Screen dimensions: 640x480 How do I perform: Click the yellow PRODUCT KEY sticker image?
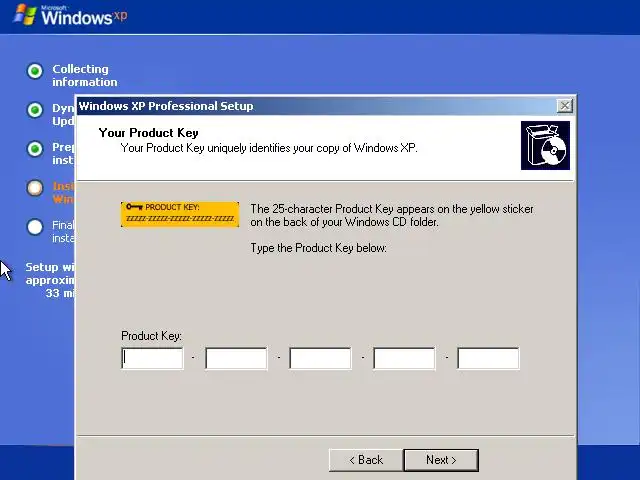pos(180,214)
